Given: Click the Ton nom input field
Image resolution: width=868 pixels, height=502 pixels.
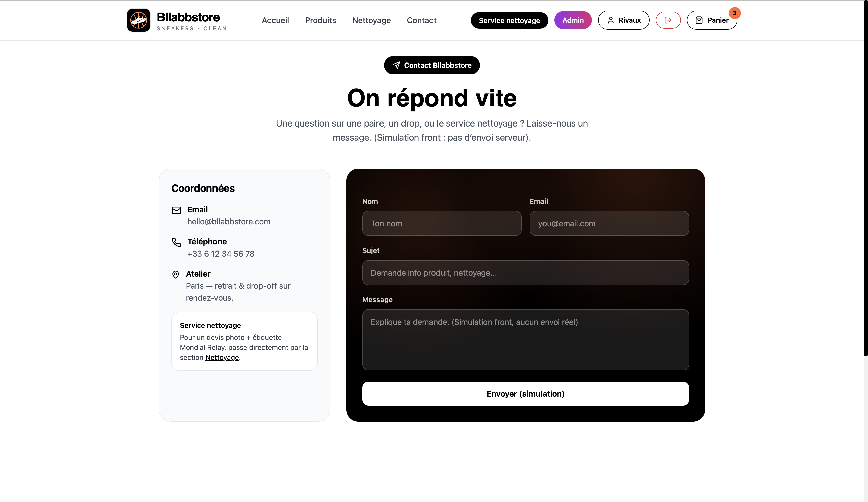Looking at the screenshot, I should [442, 223].
